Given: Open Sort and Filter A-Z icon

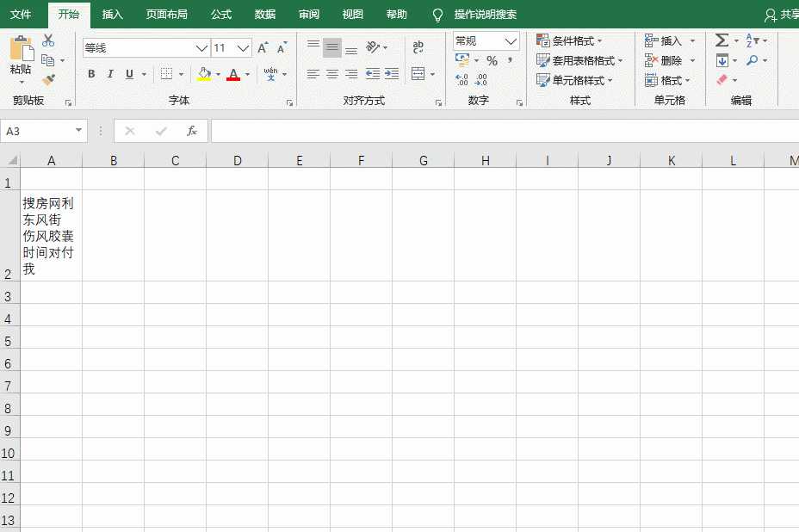Looking at the screenshot, I should point(753,40).
